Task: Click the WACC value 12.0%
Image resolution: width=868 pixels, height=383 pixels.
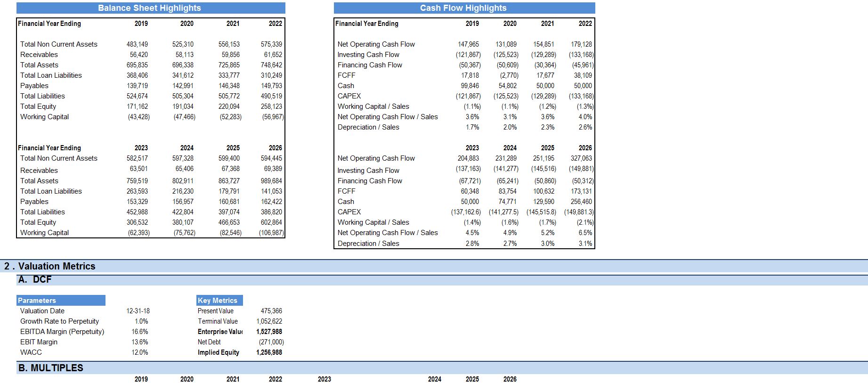Action: click(x=139, y=352)
